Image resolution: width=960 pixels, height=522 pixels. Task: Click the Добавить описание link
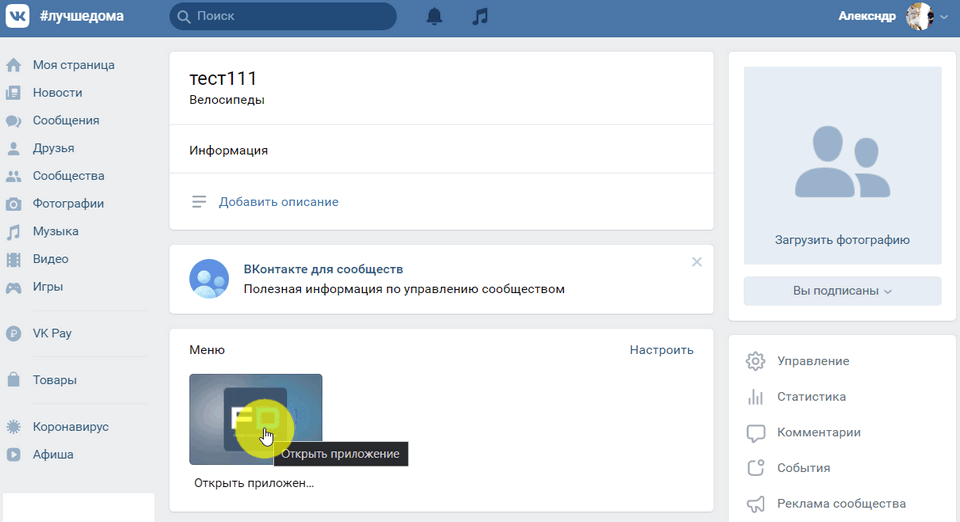278,202
